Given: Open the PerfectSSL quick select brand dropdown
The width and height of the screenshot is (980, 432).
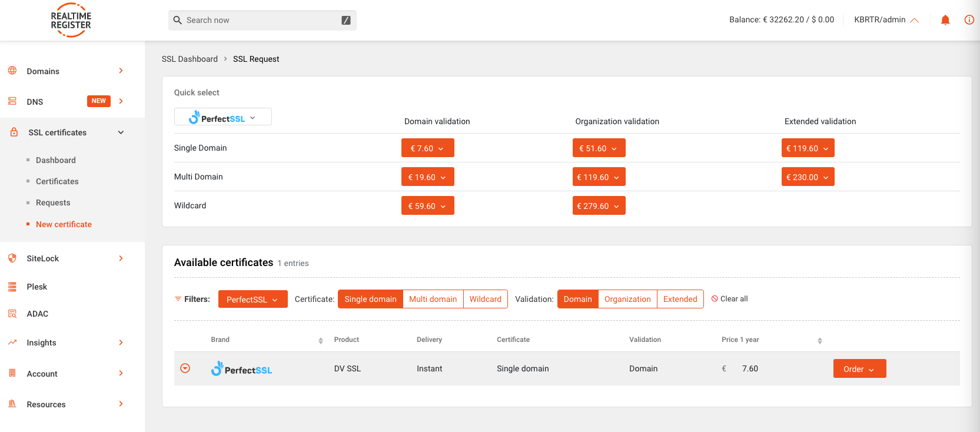Looking at the screenshot, I should [x=223, y=117].
